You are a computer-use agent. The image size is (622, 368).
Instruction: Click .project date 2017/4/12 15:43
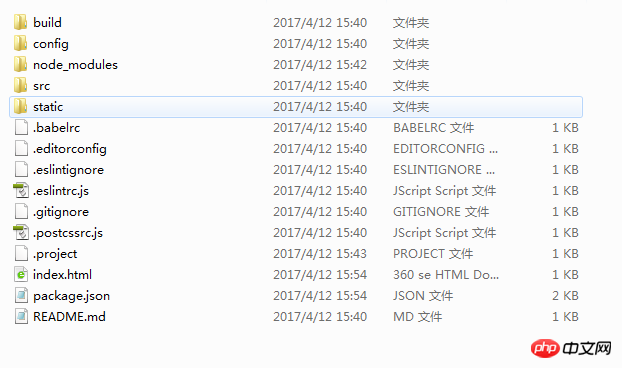point(320,253)
